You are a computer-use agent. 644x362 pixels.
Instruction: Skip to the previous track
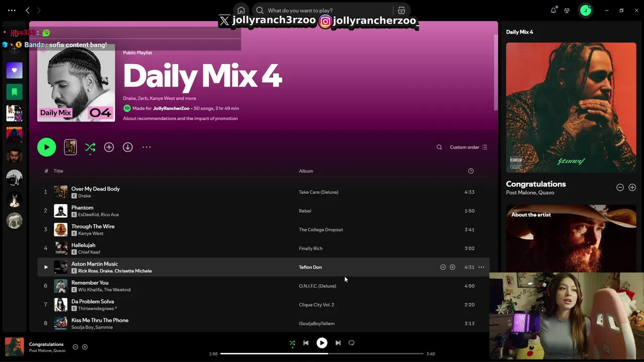coord(306,343)
